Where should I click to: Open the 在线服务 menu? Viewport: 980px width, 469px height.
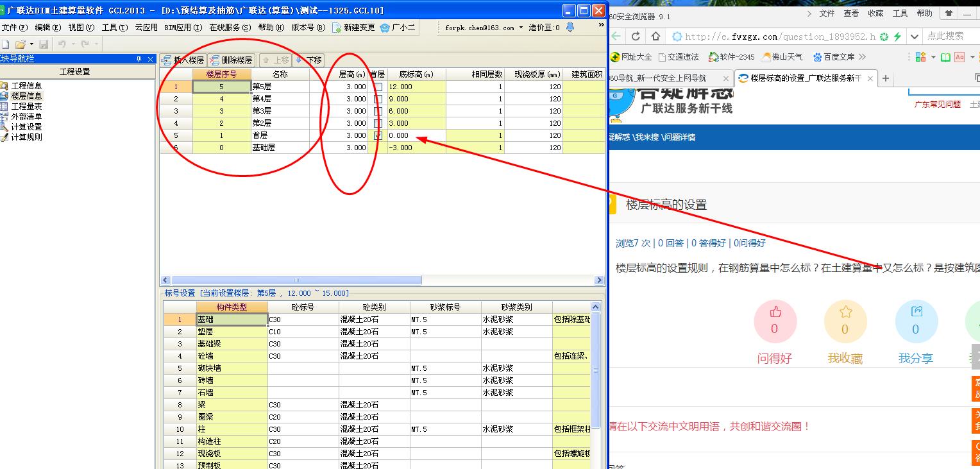[x=230, y=28]
